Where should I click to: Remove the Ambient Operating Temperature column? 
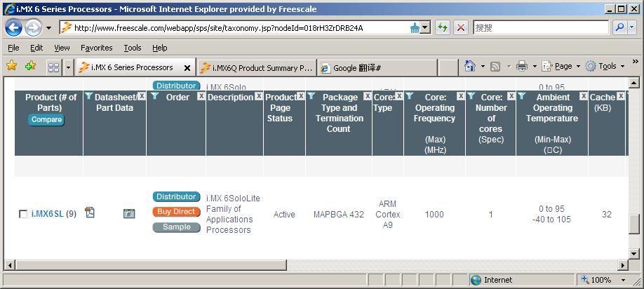pos(584,96)
